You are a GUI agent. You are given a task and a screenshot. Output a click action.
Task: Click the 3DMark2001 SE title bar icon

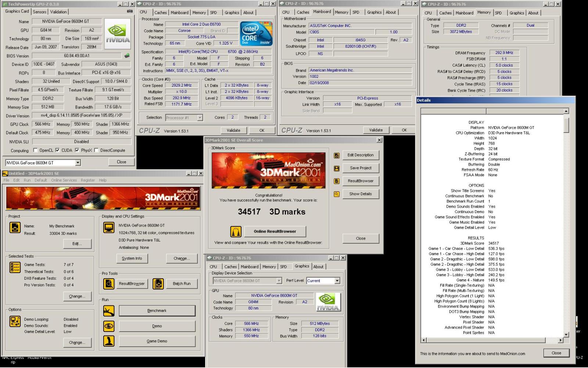(5, 173)
